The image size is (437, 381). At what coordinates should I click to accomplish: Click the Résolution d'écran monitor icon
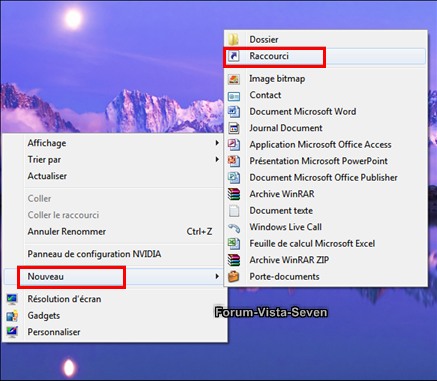(x=12, y=299)
